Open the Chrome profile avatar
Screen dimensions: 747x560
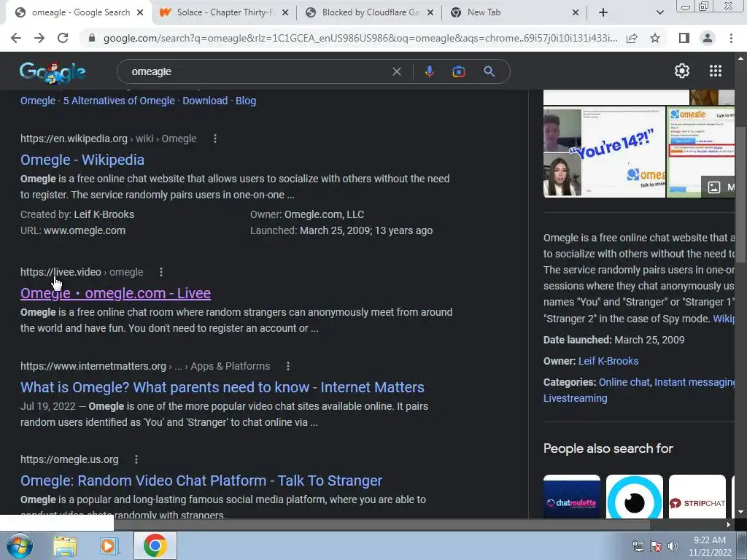tap(708, 38)
